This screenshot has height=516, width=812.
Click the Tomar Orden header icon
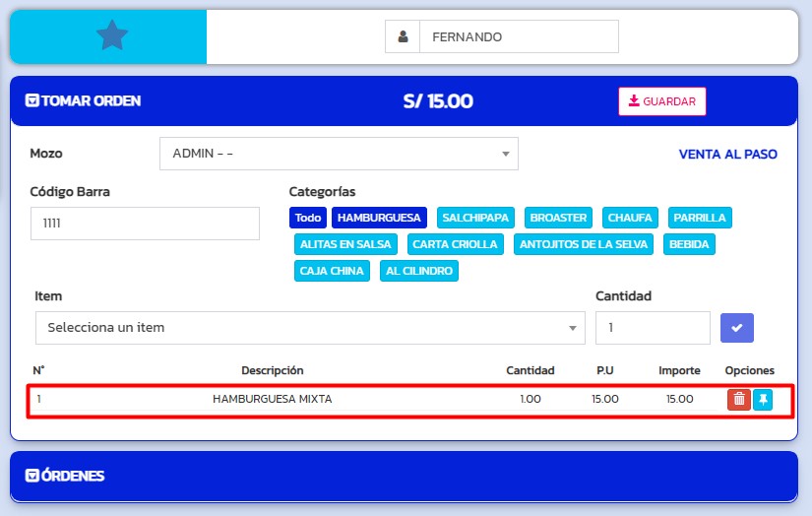pyautogui.click(x=32, y=100)
